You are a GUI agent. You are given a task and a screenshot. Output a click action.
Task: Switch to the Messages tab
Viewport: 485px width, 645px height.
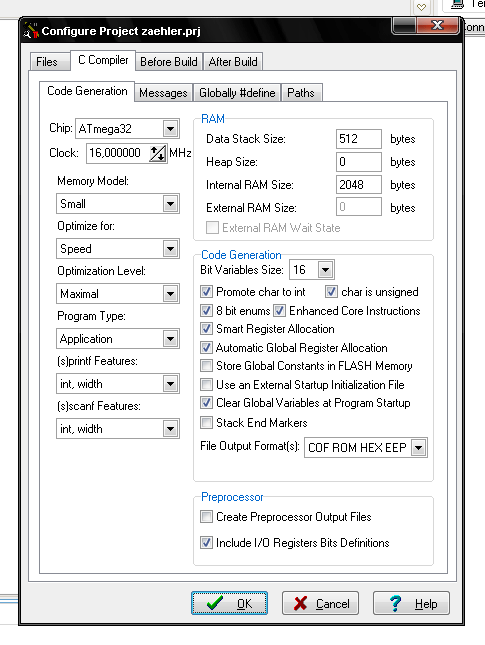pos(163,93)
